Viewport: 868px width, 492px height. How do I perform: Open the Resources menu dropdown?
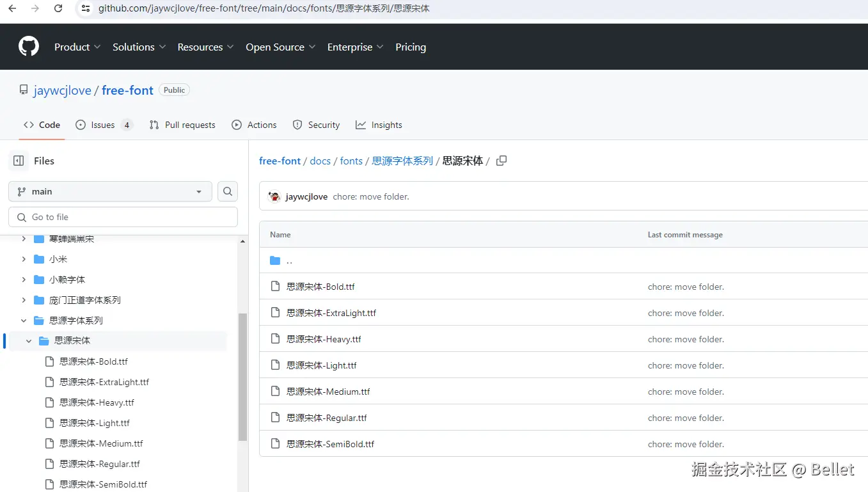pyautogui.click(x=205, y=47)
